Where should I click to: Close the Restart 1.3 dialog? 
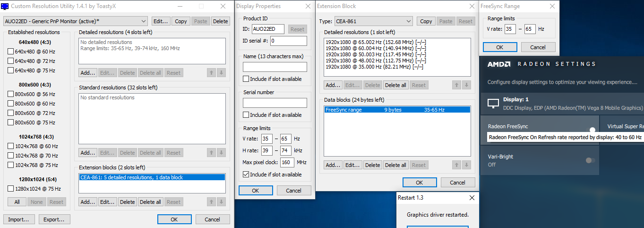click(472, 198)
